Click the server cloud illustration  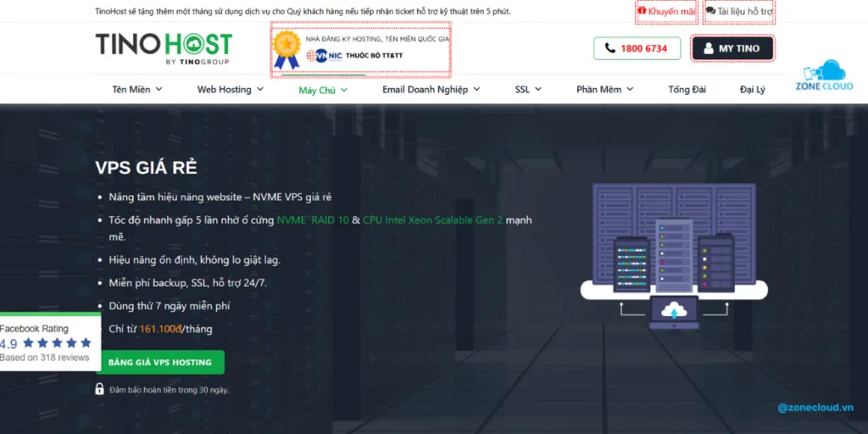tap(674, 256)
